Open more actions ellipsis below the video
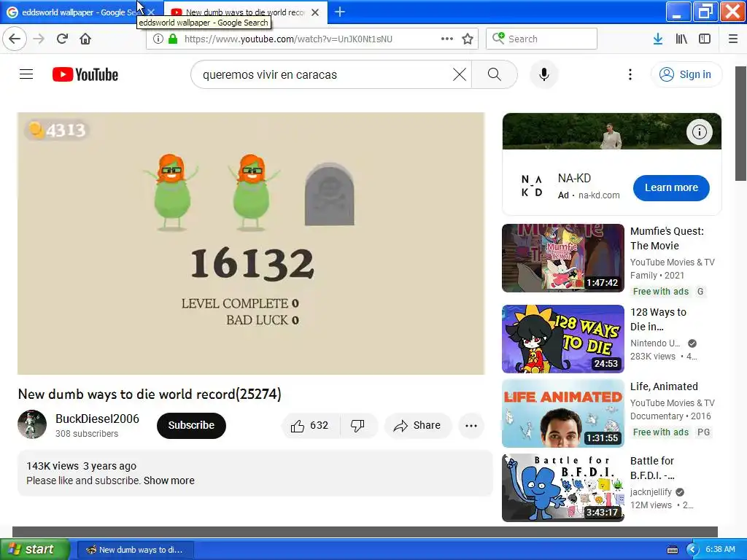747x560 pixels. [471, 426]
